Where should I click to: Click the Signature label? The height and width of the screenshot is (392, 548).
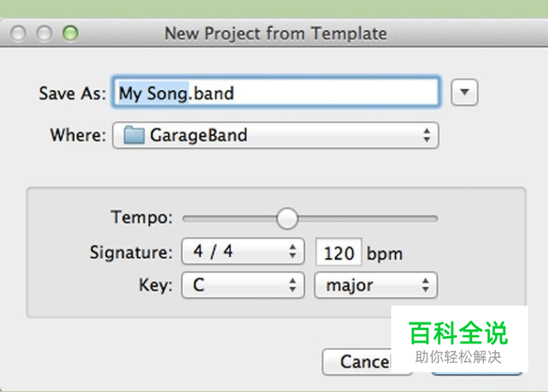click(x=131, y=253)
